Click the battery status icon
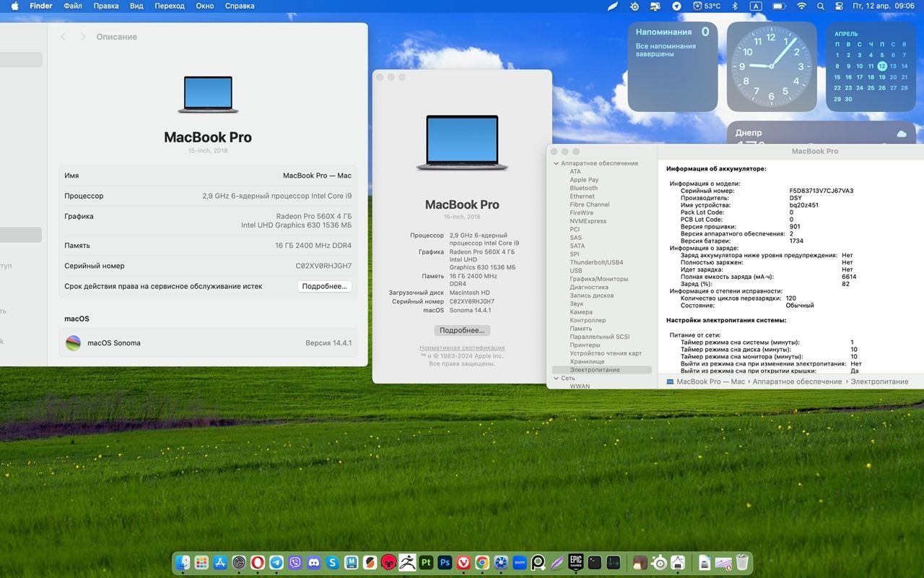This screenshot has height=578, width=924. (x=778, y=6)
